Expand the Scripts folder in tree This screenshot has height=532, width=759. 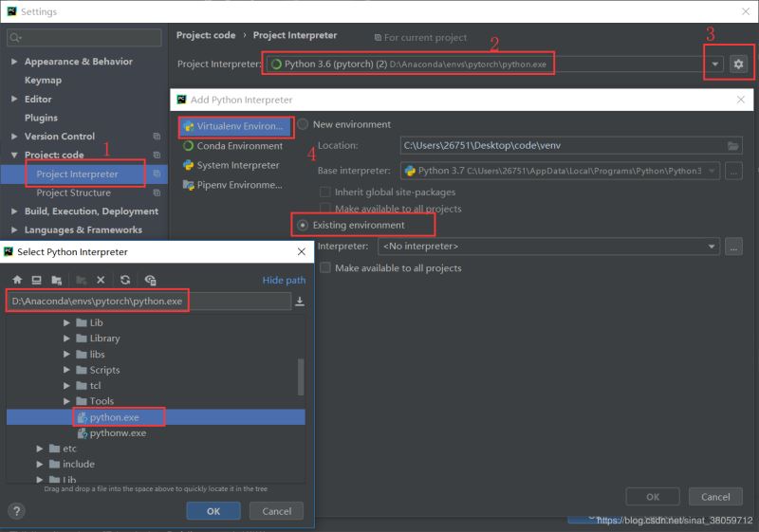click(66, 370)
